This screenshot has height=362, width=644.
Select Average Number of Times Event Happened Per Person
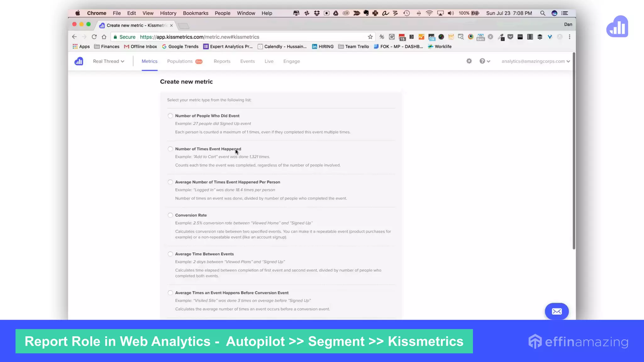(170, 182)
